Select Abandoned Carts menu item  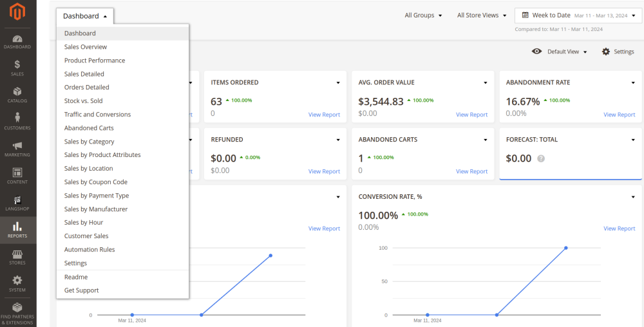pos(123,127)
